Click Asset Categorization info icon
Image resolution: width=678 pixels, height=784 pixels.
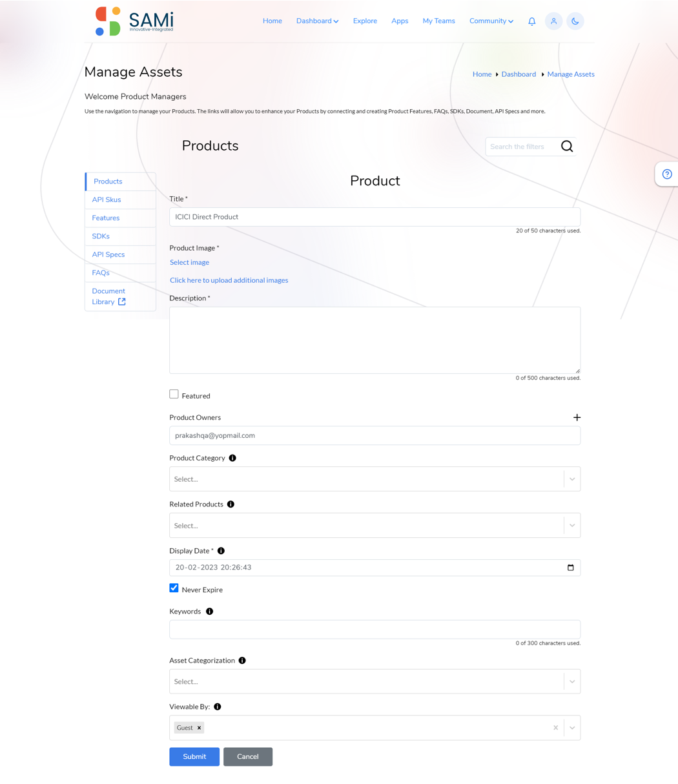(x=242, y=661)
